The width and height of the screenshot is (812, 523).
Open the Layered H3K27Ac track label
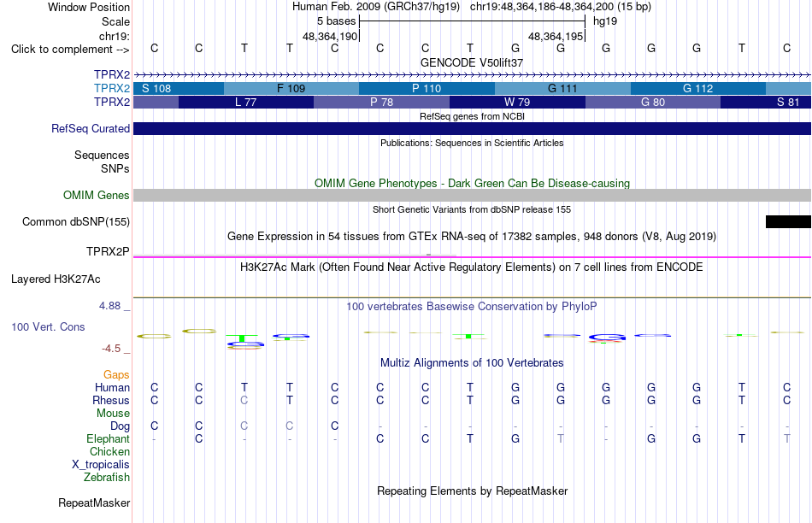[x=56, y=279]
